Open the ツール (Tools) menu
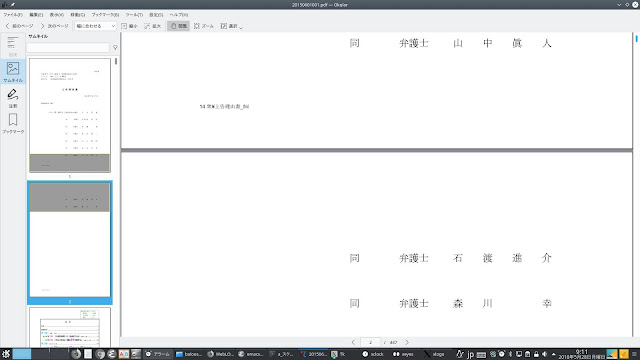 (134, 15)
